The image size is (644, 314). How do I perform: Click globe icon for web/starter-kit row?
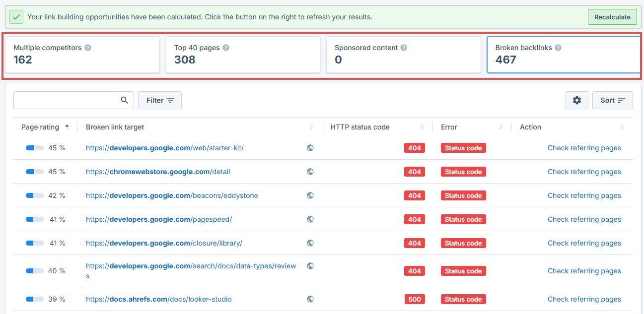pyautogui.click(x=310, y=148)
